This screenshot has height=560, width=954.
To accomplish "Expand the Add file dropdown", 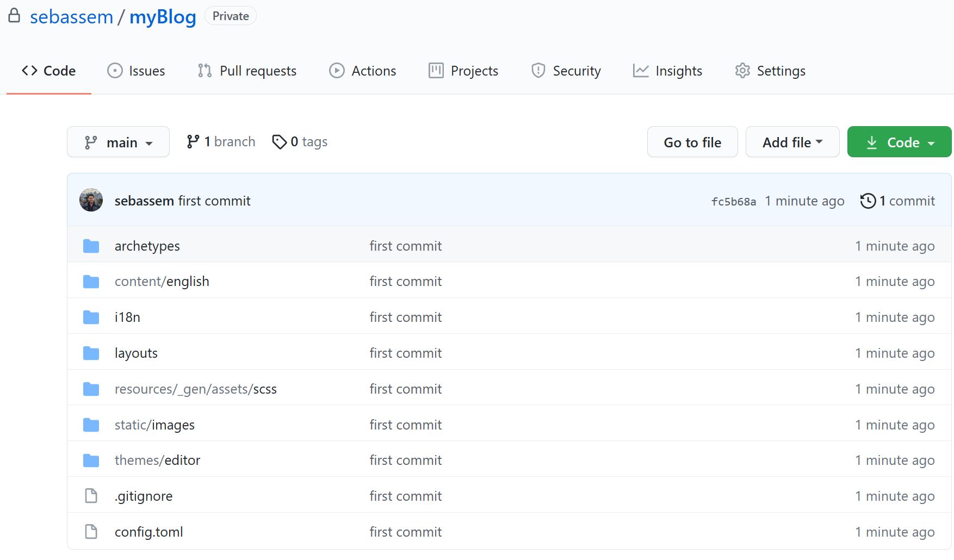I will (792, 142).
